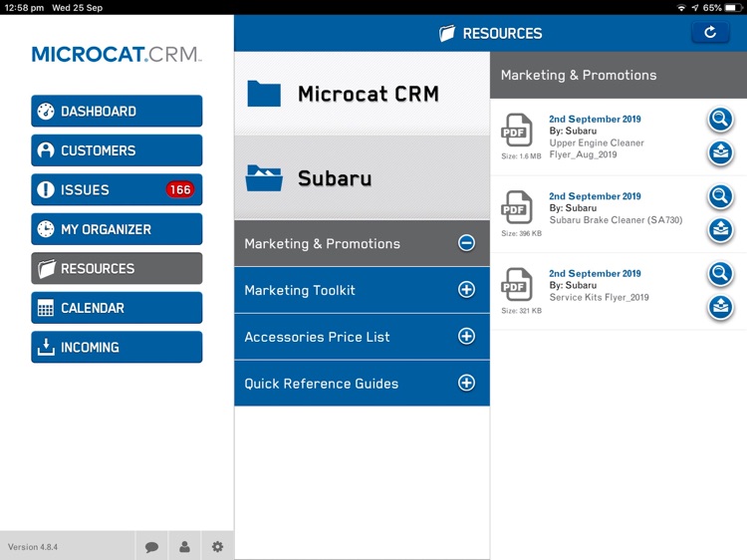
Task: Preview the Subaru Brake Cleaner PDF
Action: tap(720, 196)
